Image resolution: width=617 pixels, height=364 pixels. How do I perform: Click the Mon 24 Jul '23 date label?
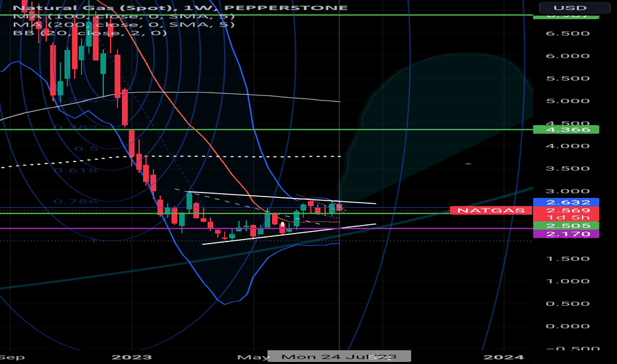pyautogui.click(x=339, y=357)
